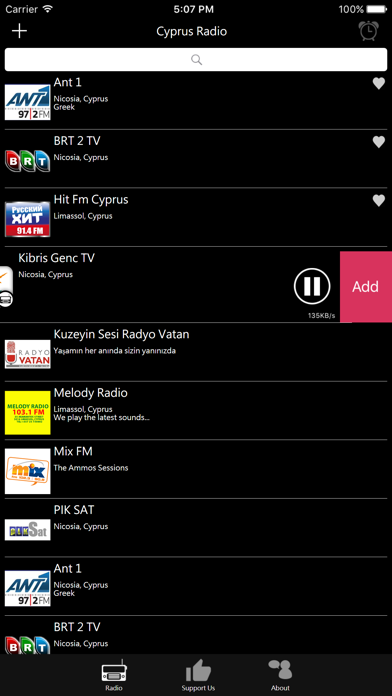Select the Melody Radio yellow logo
This screenshot has width=392, height=696.
click(28, 413)
